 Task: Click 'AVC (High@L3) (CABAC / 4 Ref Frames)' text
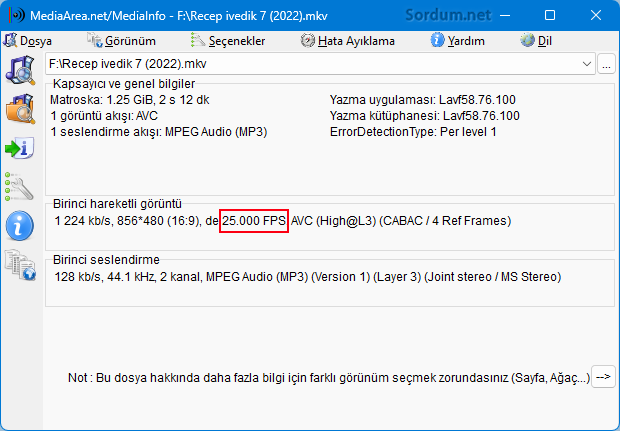[x=401, y=221]
